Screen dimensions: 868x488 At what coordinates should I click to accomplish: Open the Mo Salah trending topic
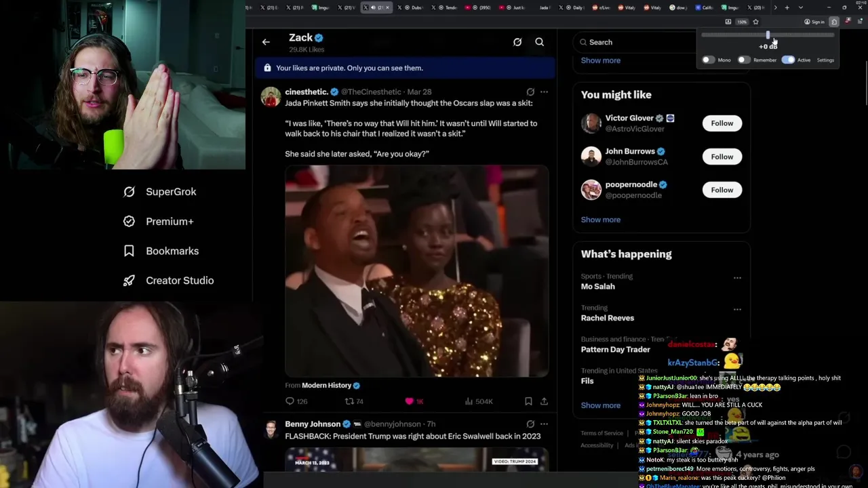(x=597, y=286)
